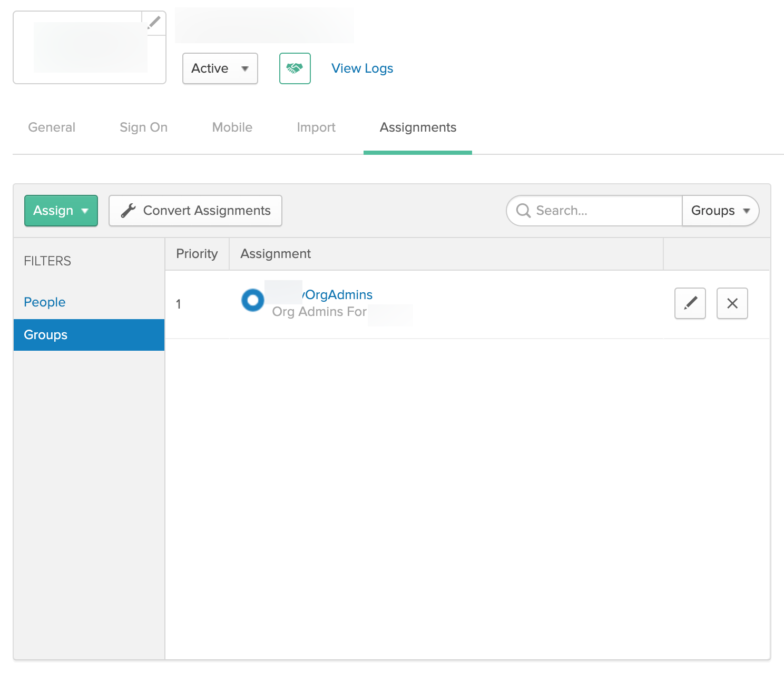Switch to the Sign On tab
This screenshot has height=673, width=784.
[x=143, y=127]
